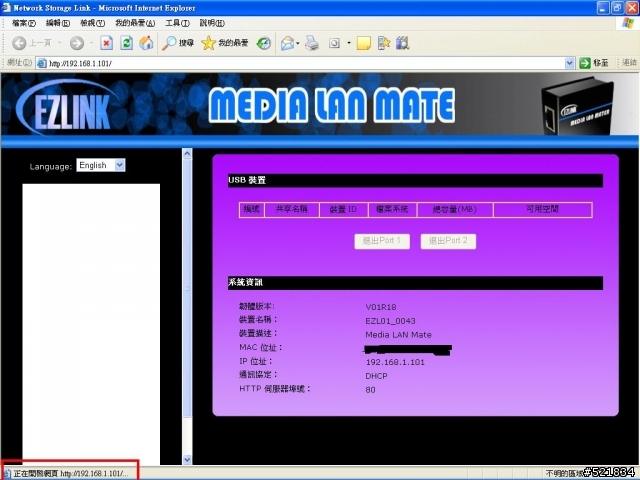
Task: Click the Windows flag logo
Action: (x=628, y=23)
